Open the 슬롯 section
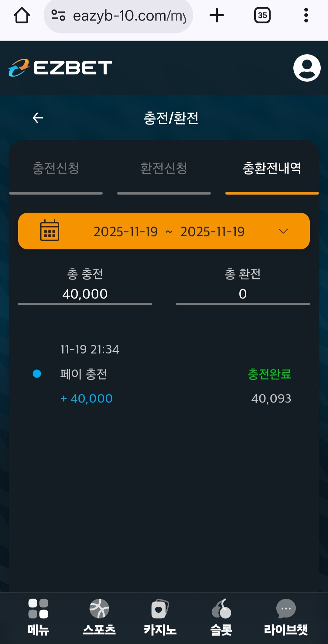Screen dimensions: 328x644 coord(221,617)
